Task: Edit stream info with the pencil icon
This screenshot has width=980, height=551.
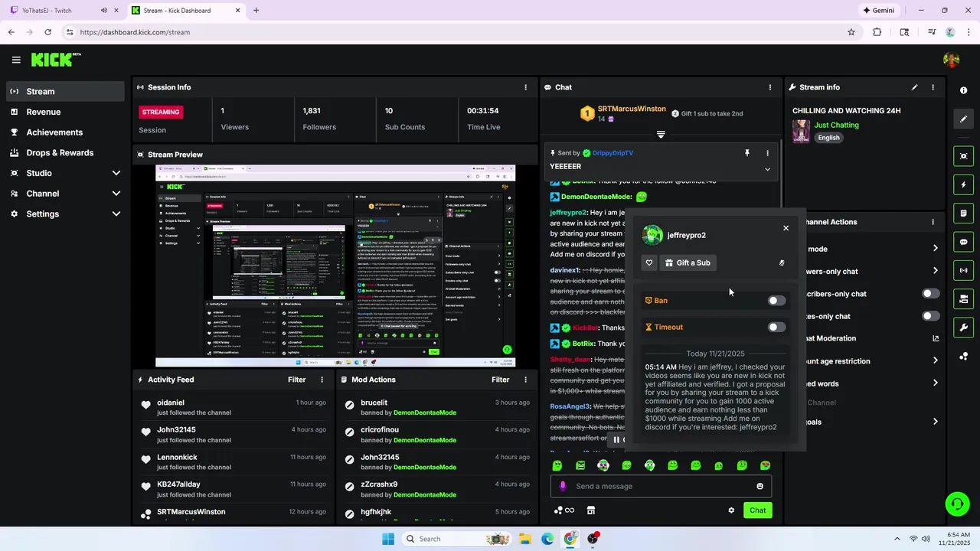Action: point(914,87)
